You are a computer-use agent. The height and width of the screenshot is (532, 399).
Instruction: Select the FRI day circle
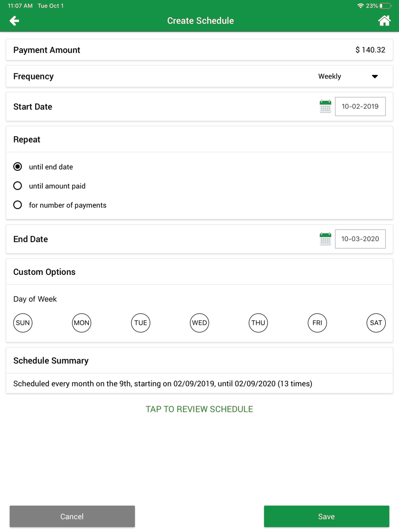tap(317, 323)
